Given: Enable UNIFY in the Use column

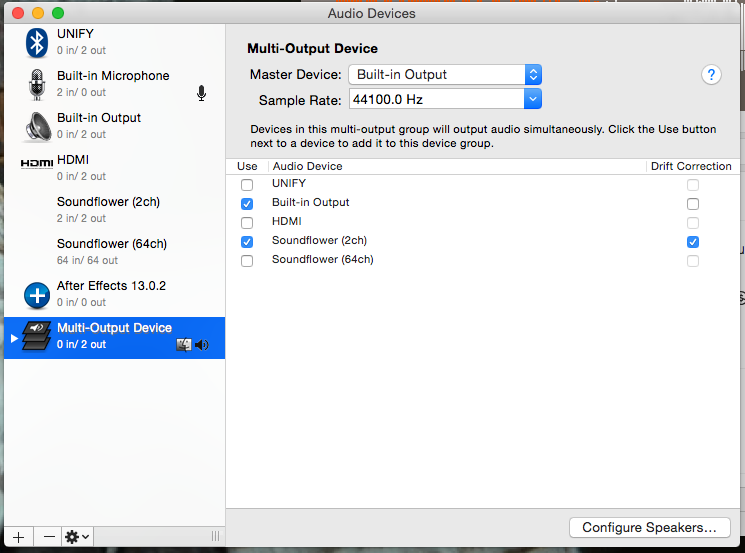Looking at the screenshot, I should pyautogui.click(x=247, y=184).
